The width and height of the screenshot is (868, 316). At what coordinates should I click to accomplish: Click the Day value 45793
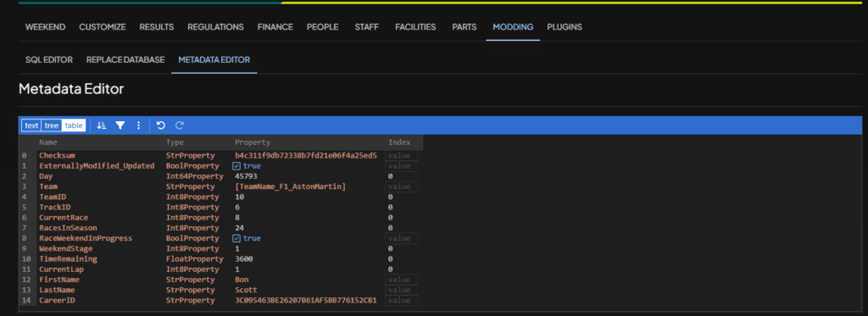point(246,176)
